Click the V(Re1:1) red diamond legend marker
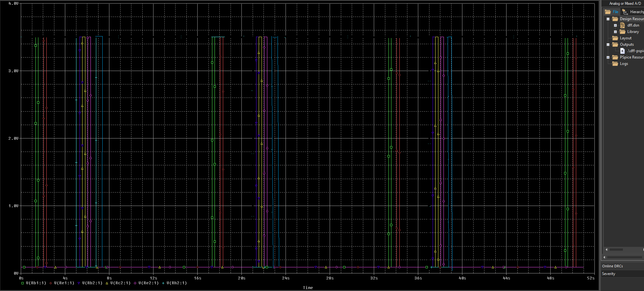Screen dimensions: 644x291 pyautogui.click(x=51, y=283)
